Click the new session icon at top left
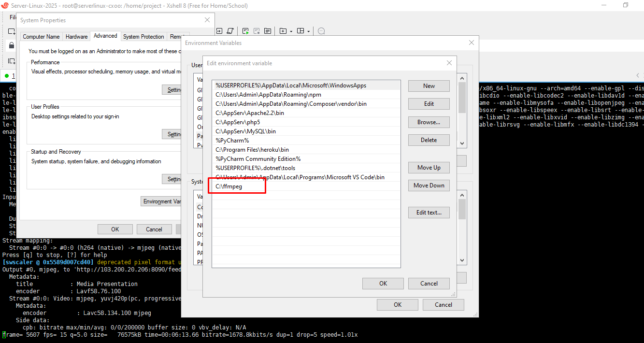Image resolution: width=644 pixels, height=343 pixels. coord(12,31)
